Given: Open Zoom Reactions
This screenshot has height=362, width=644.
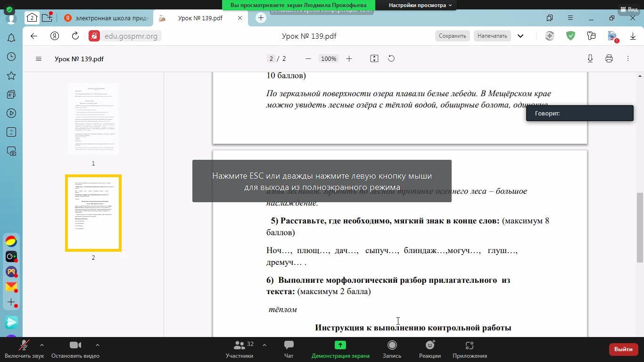Looking at the screenshot, I should coord(430,349).
